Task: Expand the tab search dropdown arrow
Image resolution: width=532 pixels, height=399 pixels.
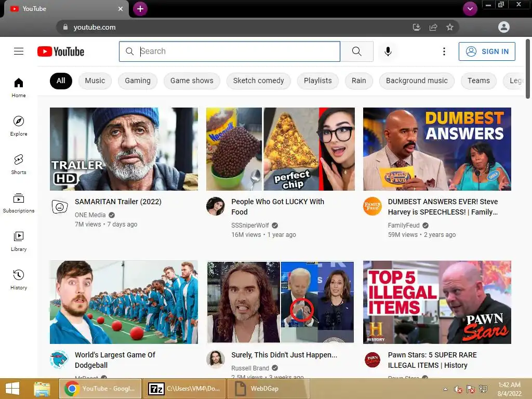Action: tap(470, 9)
